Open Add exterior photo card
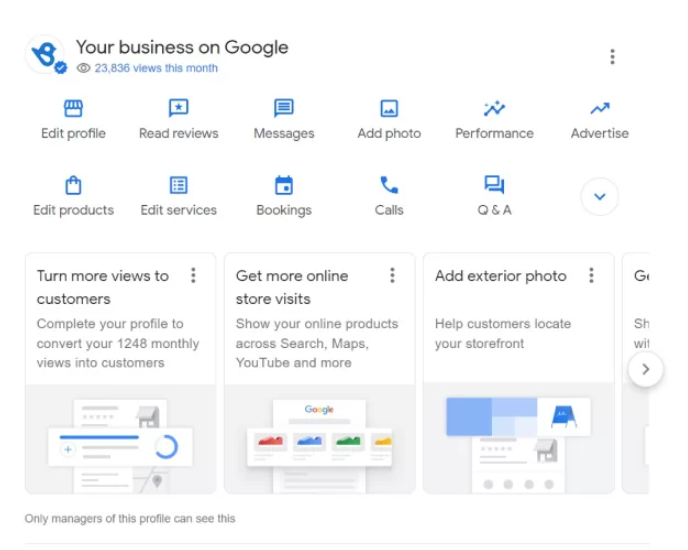 point(519,373)
